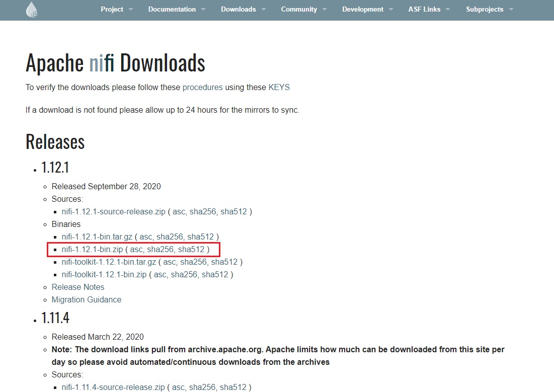Open the KEYS link
Image resolution: width=554 pixels, height=392 pixels.
point(279,88)
